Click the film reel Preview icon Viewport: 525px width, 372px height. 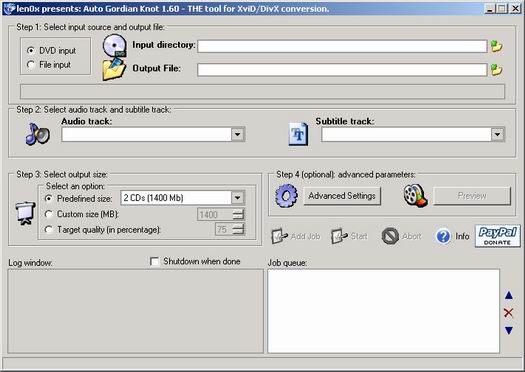coord(416,196)
